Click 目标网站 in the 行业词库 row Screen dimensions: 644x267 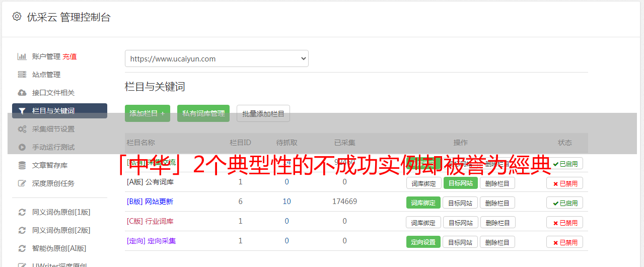pos(461,223)
